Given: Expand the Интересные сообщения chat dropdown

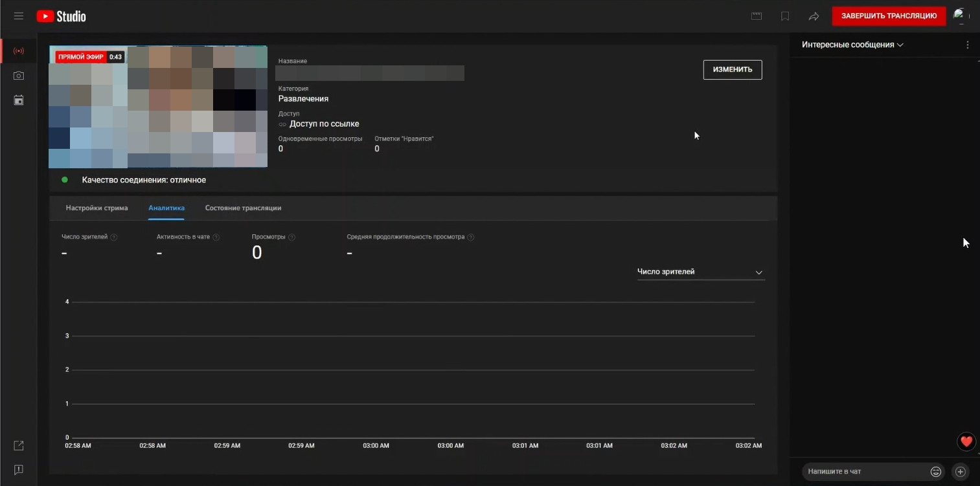Looking at the screenshot, I should click(852, 45).
